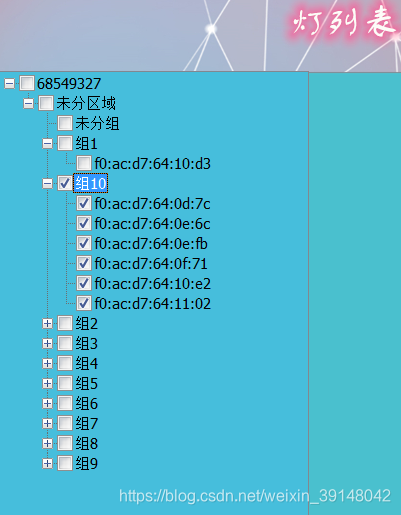The width and height of the screenshot is (401, 515).
Task: Check the 组2 checkbox
Action: pyautogui.click(x=65, y=323)
